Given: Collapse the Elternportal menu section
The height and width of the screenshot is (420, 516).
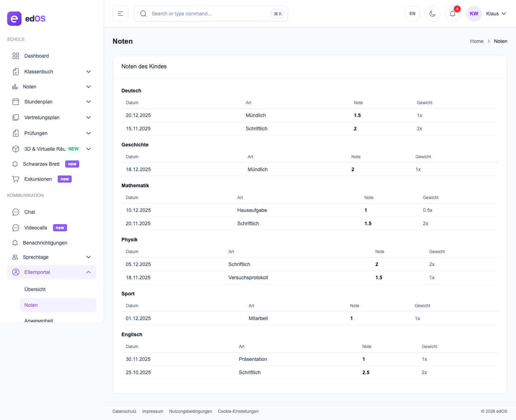Looking at the screenshot, I should coord(89,272).
